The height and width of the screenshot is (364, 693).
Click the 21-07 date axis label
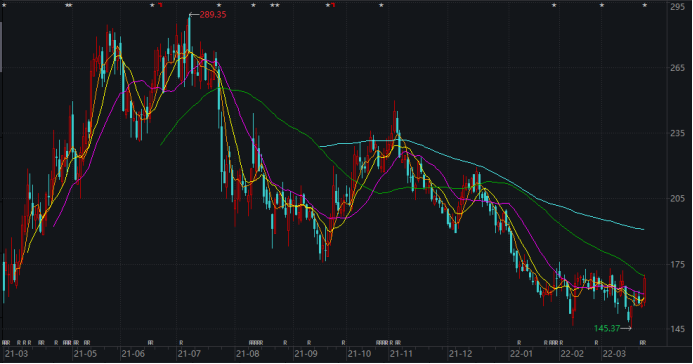click(189, 354)
